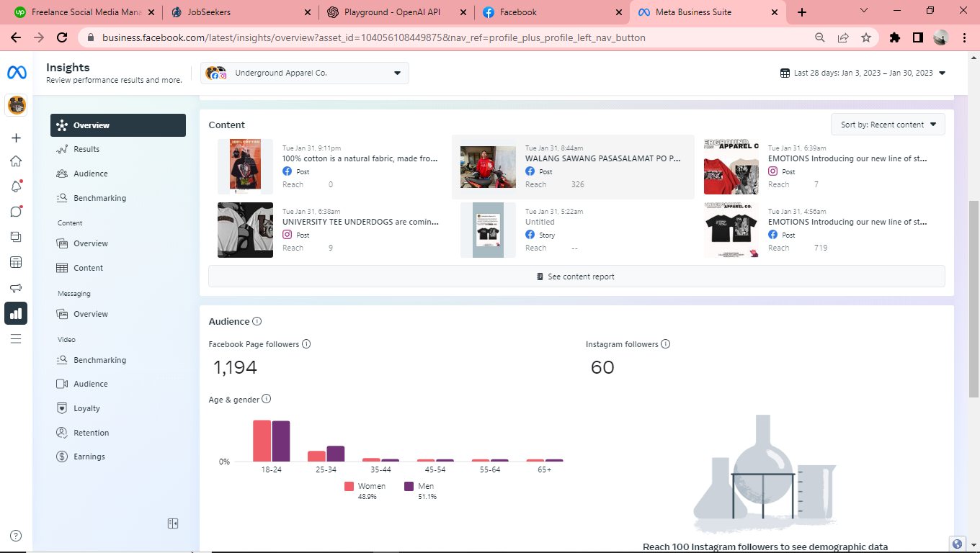The image size is (980, 553).
Task: Go back with the browser back arrow
Action: coord(16,37)
